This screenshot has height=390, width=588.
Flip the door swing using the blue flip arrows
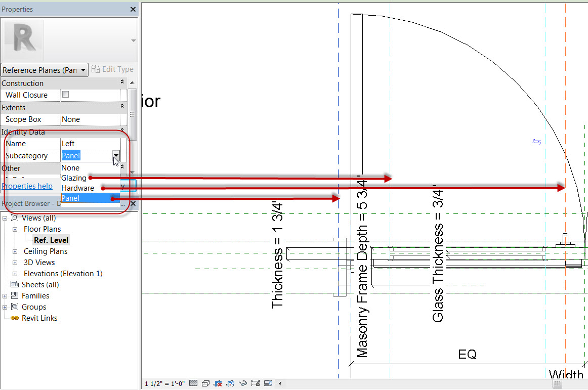(x=536, y=142)
